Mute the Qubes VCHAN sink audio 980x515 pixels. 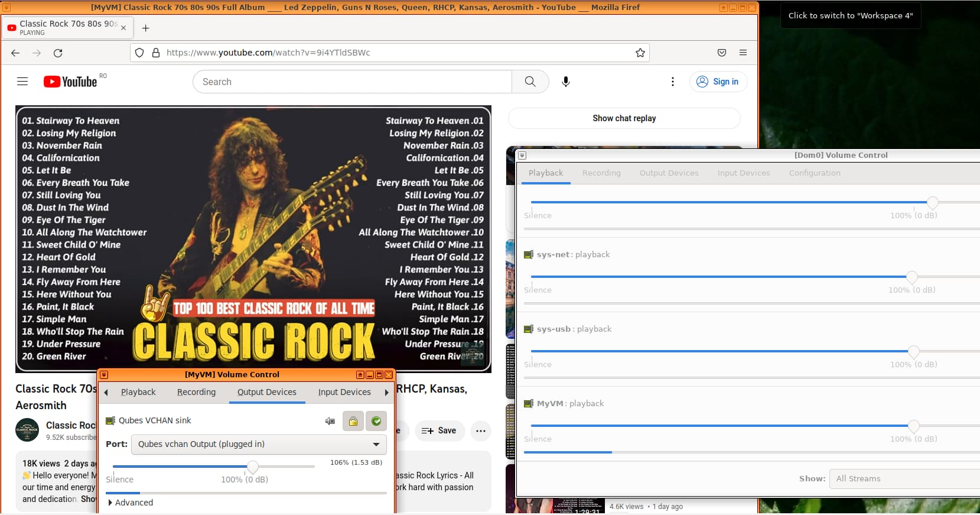(330, 421)
